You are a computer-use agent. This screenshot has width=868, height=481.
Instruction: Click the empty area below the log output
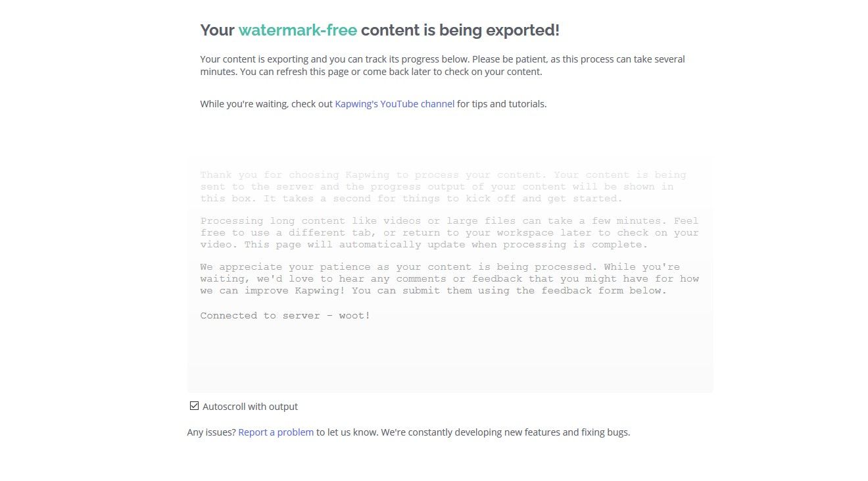(450, 359)
